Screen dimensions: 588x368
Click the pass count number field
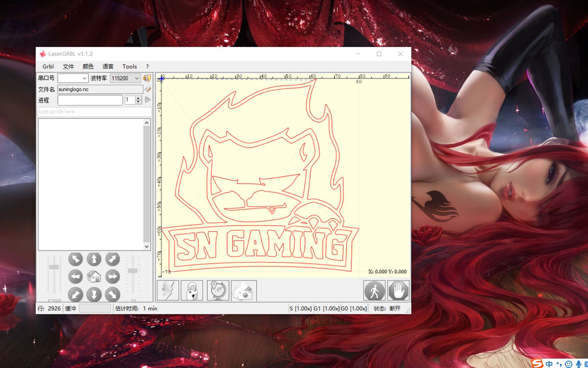[130, 100]
